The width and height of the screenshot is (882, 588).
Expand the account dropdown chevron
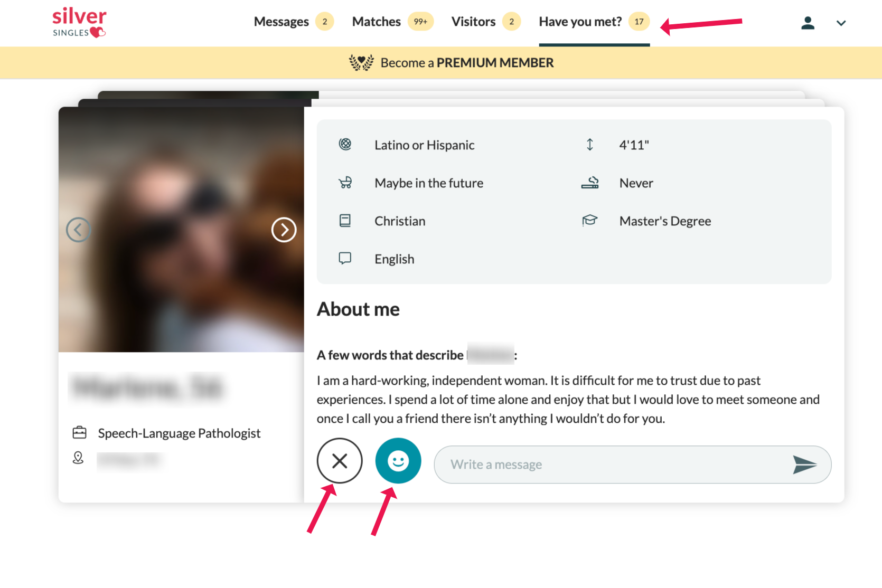pyautogui.click(x=841, y=23)
